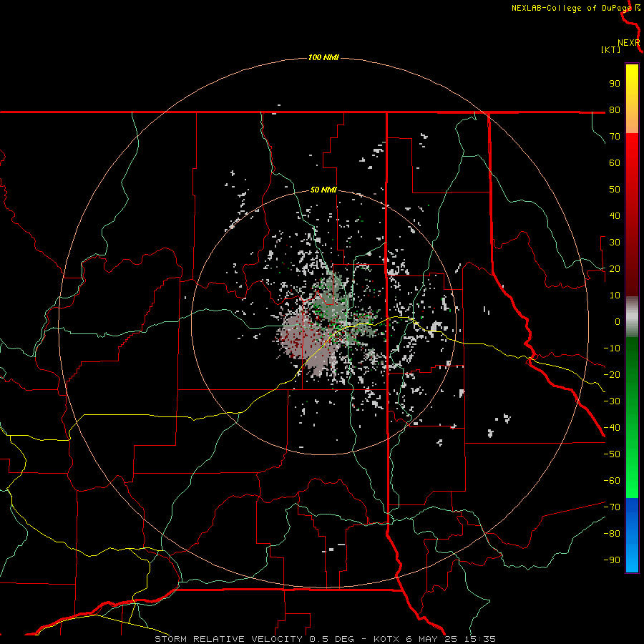Click the 100 NMI range ring label
Image resolution: width=644 pixels, height=644 pixels.
point(323,57)
